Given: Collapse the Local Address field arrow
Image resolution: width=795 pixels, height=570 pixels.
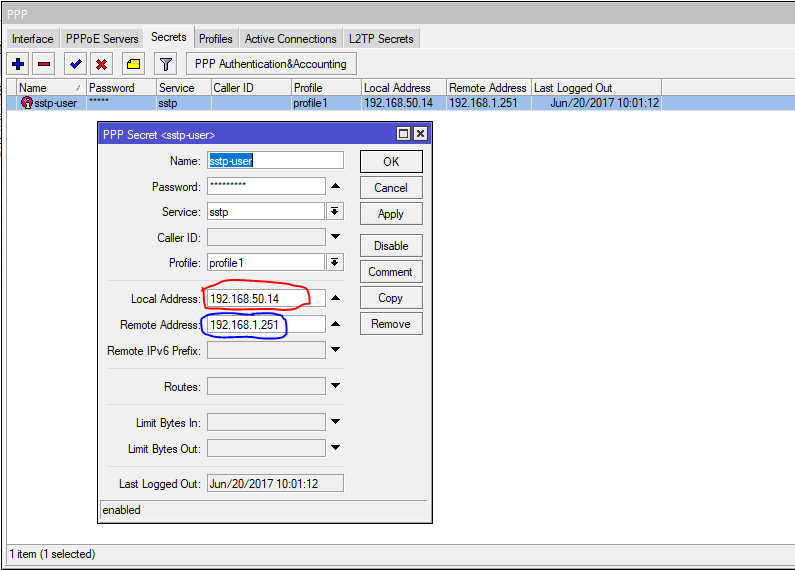Looking at the screenshot, I should pyautogui.click(x=335, y=298).
